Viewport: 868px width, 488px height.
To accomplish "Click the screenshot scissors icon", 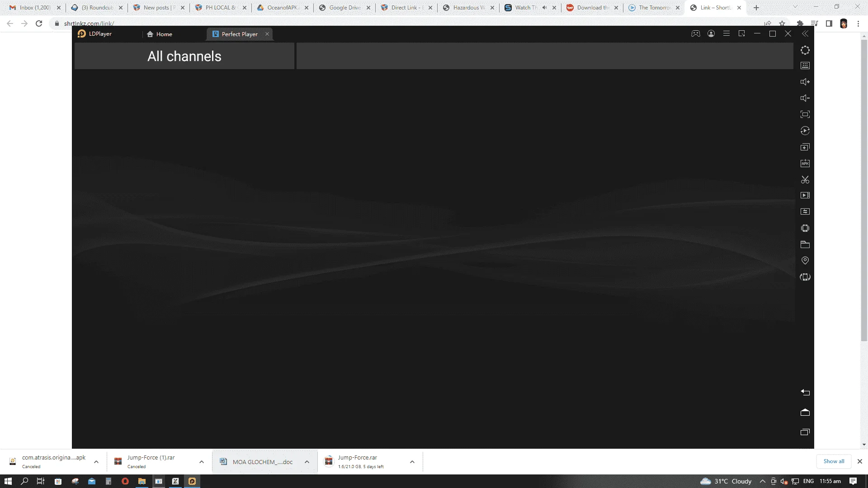I will point(805,179).
